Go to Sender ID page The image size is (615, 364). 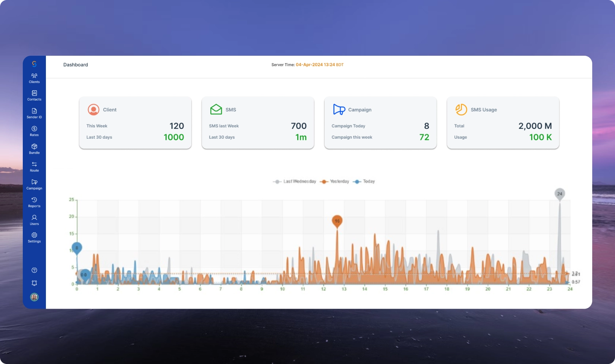pyautogui.click(x=34, y=113)
